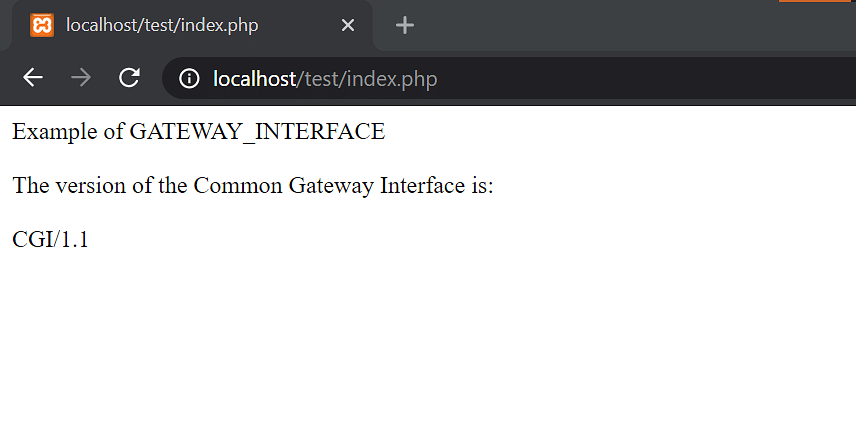856x445 pixels.
Task: Click the /test/index.php path in the address bar
Action: pyautogui.click(x=367, y=80)
